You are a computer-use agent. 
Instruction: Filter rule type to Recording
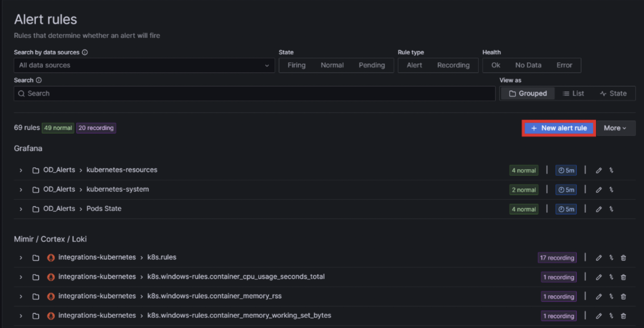453,65
